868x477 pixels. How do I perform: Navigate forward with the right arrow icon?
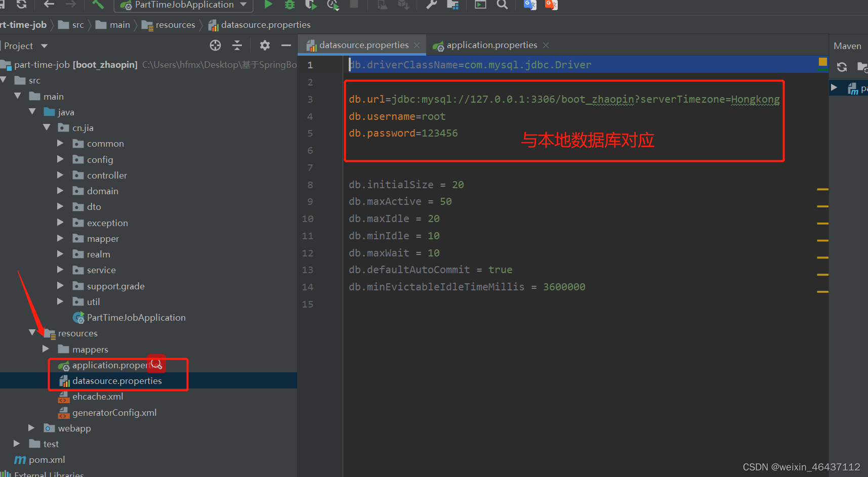(71, 4)
